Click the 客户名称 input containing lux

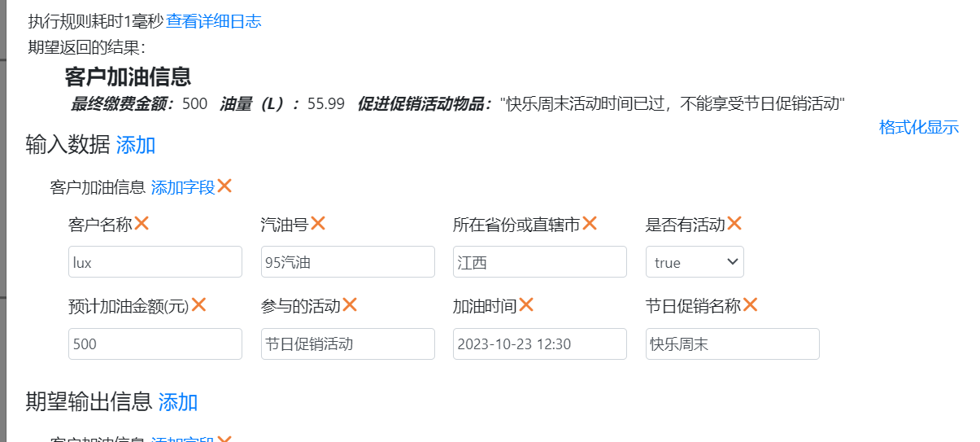pyautogui.click(x=155, y=262)
